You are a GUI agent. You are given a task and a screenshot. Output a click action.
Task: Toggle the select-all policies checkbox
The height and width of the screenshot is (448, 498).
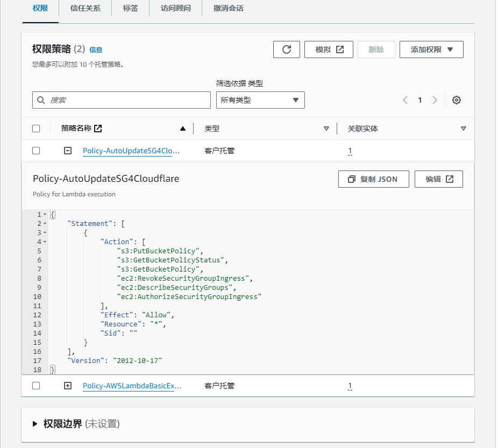point(36,129)
